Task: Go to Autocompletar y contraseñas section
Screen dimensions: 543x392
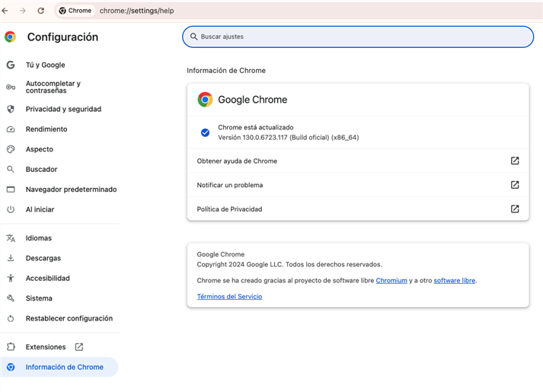Action: pyautogui.click(x=53, y=87)
